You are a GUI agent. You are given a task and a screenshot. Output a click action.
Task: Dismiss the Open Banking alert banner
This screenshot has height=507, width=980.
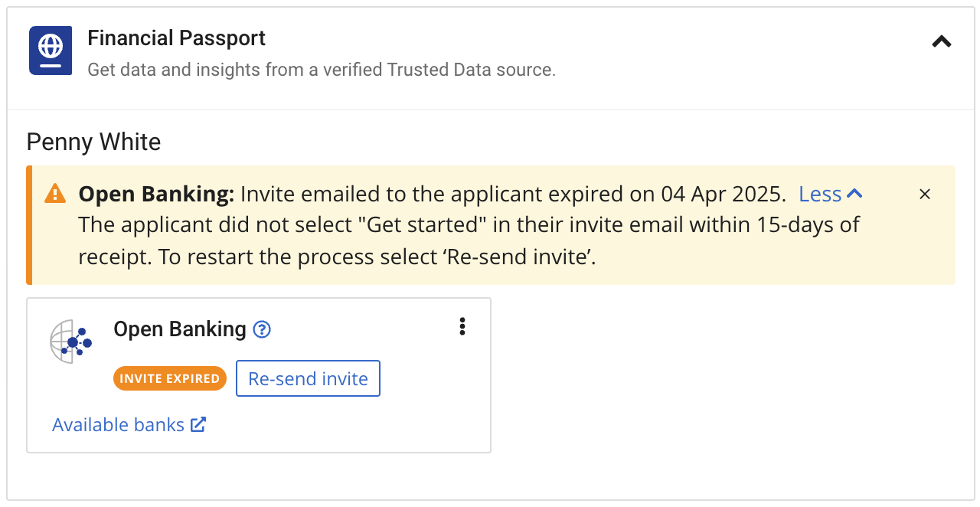[925, 195]
